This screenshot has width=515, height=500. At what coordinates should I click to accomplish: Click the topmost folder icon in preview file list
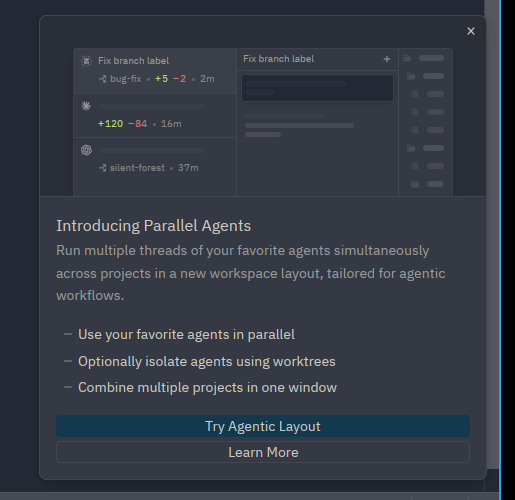(407, 58)
